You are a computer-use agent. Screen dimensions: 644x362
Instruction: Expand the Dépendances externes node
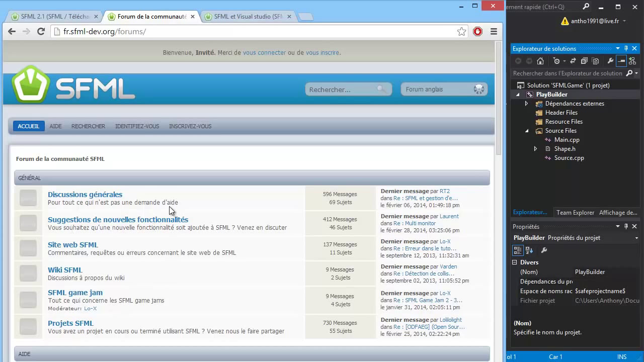point(526,104)
